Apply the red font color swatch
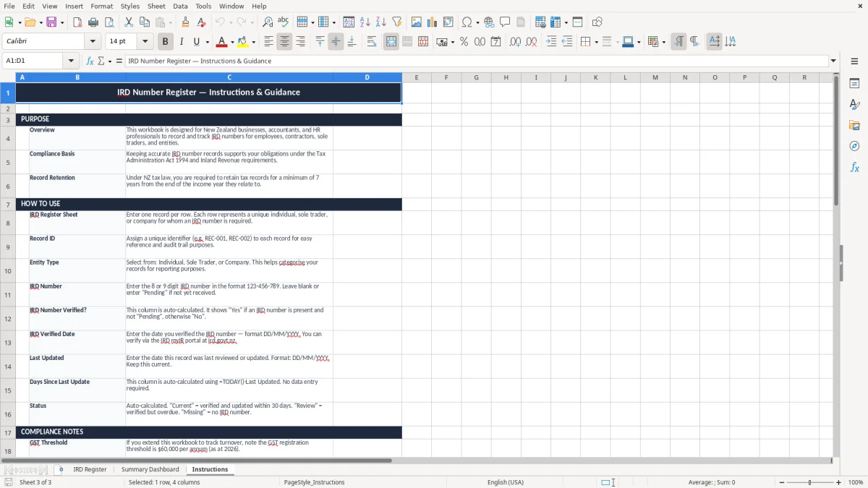This screenshot has height=488, width=868. (x=222, y=42)
